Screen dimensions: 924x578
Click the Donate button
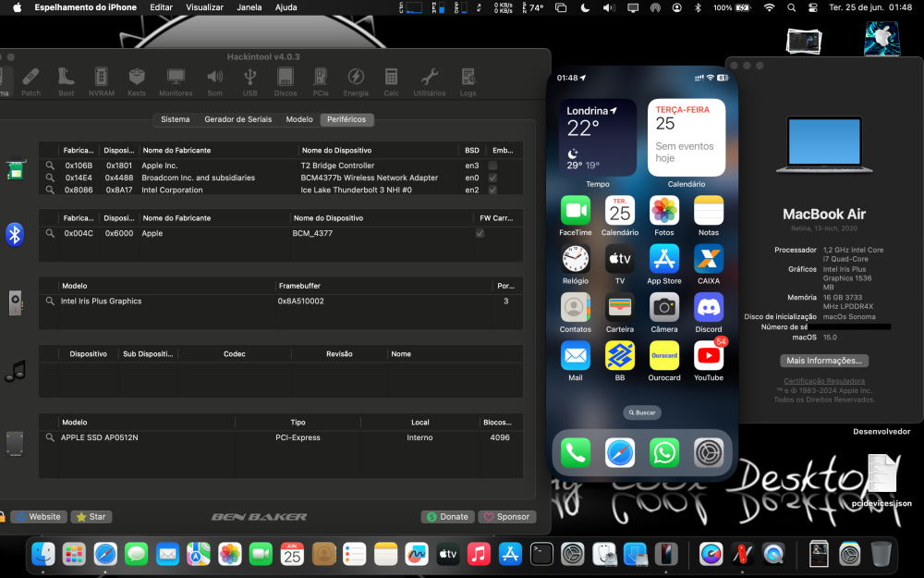point(448,517)
